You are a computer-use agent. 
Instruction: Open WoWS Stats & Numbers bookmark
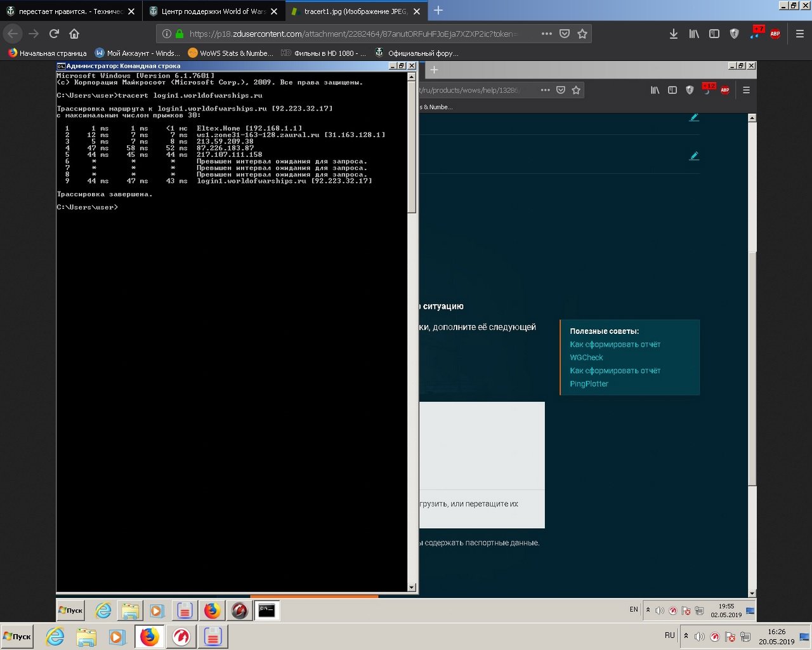point(231,53)
